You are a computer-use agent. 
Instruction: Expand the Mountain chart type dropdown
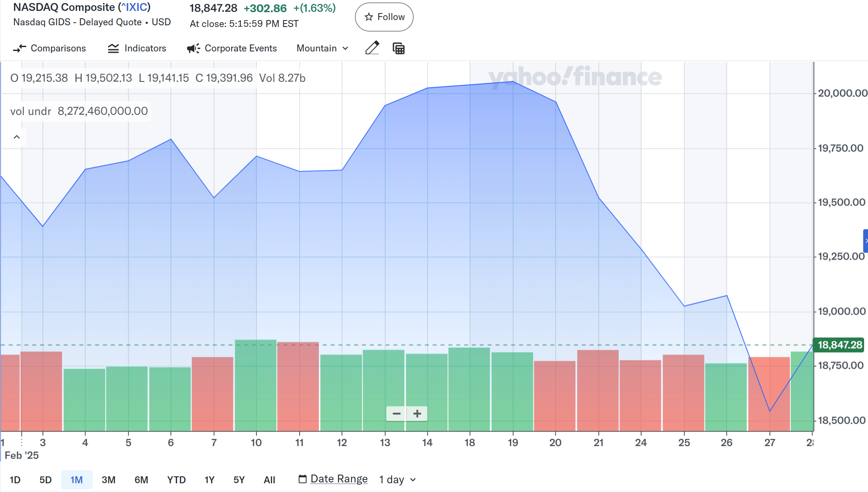click(x=322, y=48)
